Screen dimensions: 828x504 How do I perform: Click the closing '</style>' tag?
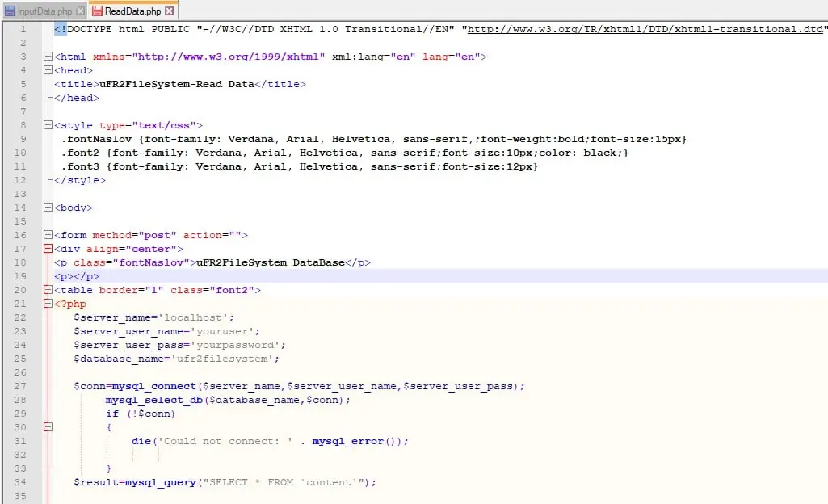tap(80, 180)
